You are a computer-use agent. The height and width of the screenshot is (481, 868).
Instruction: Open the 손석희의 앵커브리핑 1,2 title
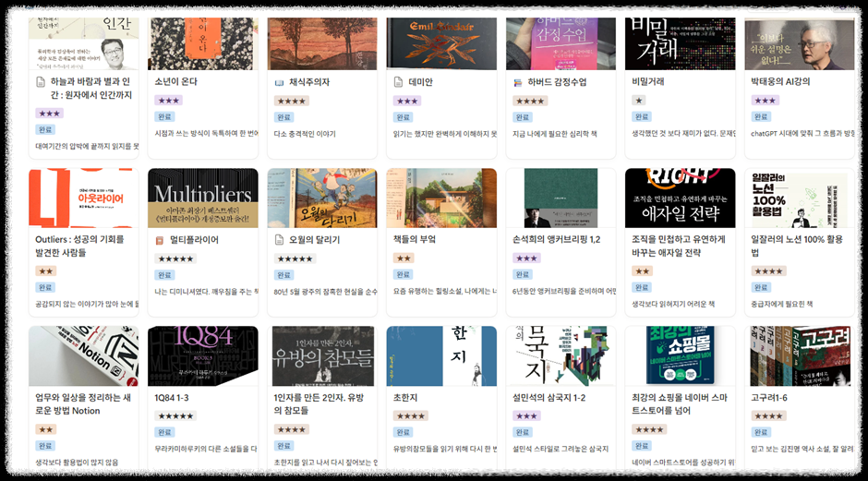pos(556,239)
